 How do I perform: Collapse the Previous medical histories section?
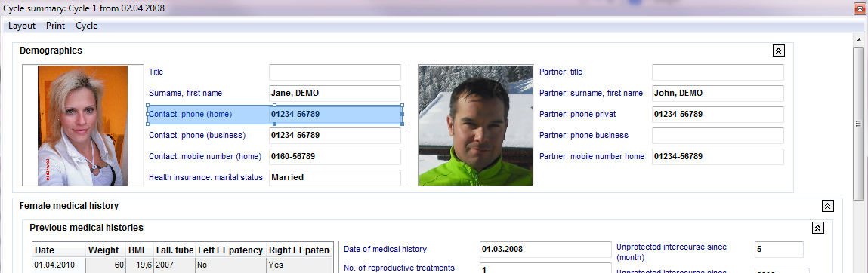click(x=817, y=227)
